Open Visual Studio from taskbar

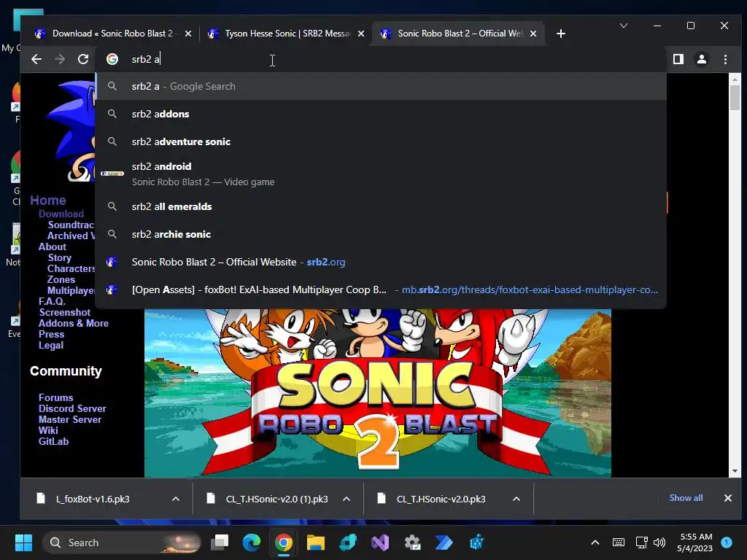click(x=380, y=542)
